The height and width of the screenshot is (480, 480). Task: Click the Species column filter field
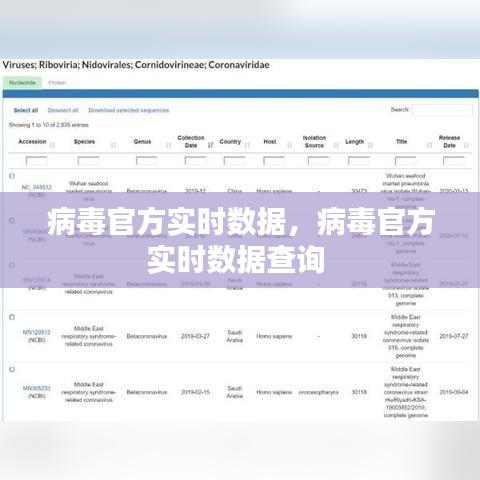tap(88, 161)
